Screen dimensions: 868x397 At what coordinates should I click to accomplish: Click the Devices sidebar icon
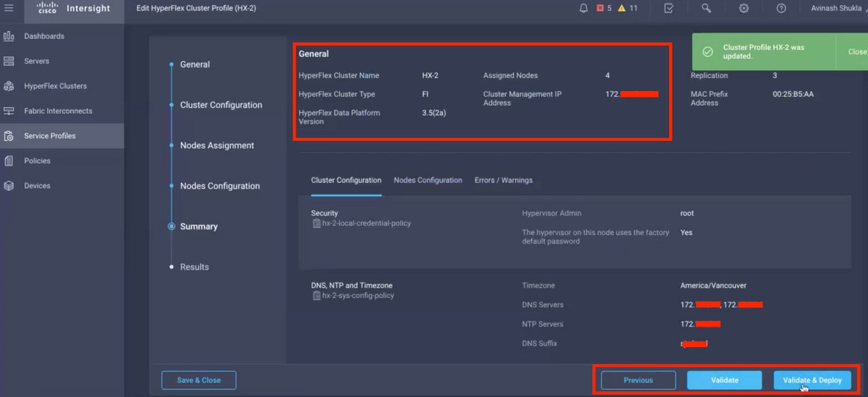[9, 186]
